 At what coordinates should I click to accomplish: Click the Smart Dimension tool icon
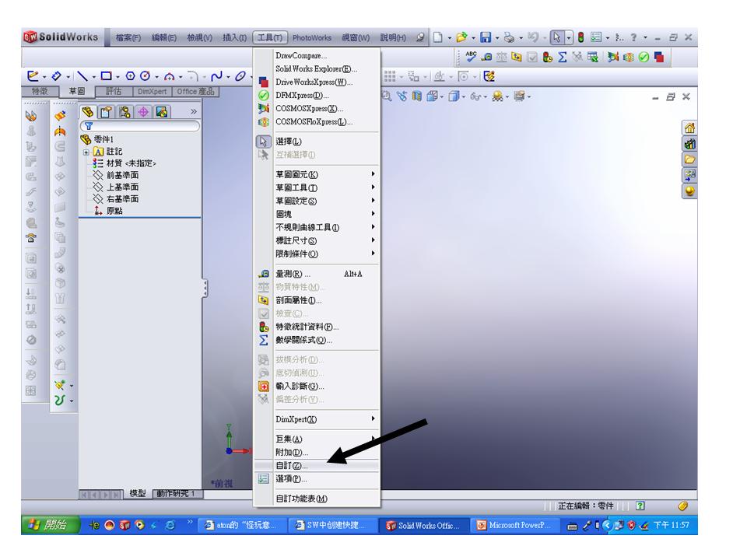[x=57, y=76]
